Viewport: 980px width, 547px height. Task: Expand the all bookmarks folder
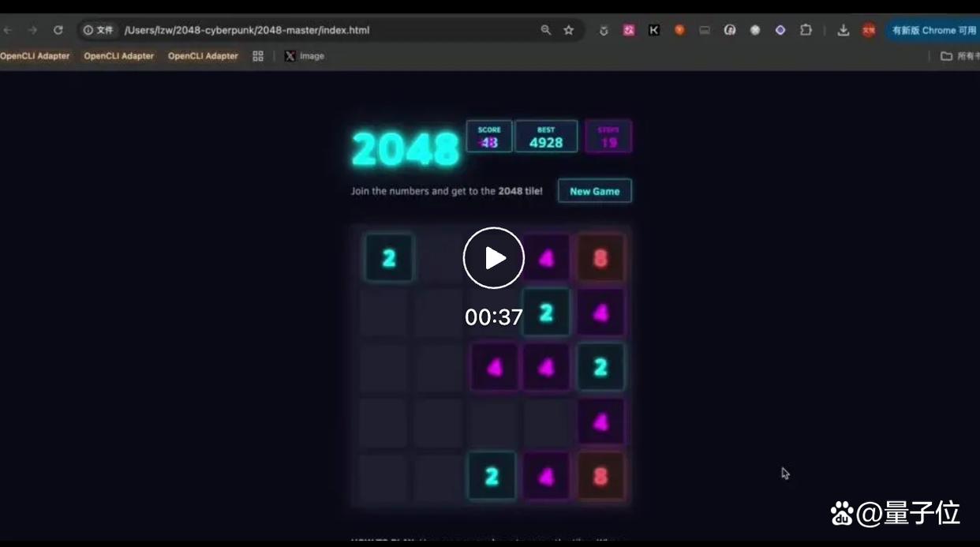click(x=959, y=56)
